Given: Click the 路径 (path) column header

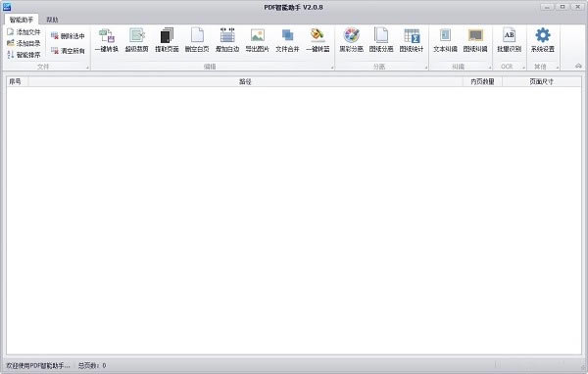Looking at the screenshot, I should 245,81.
